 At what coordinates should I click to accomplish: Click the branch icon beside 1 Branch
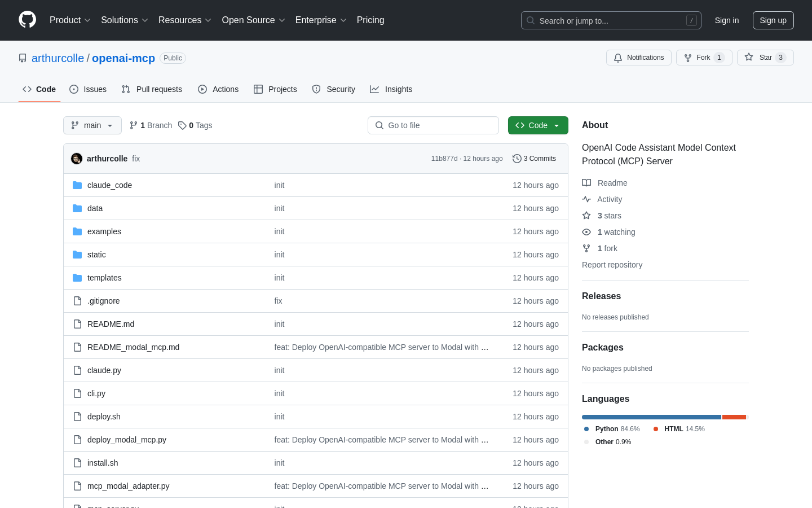coord(134,125)
